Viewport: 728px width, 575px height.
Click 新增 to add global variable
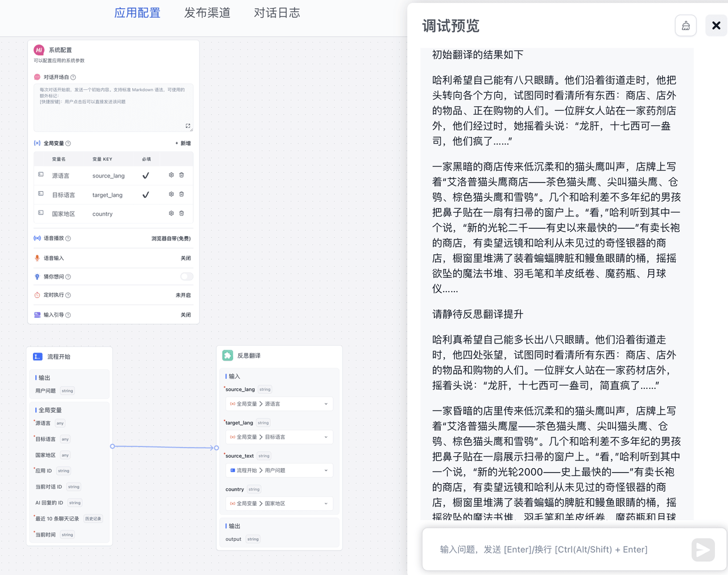183,143
